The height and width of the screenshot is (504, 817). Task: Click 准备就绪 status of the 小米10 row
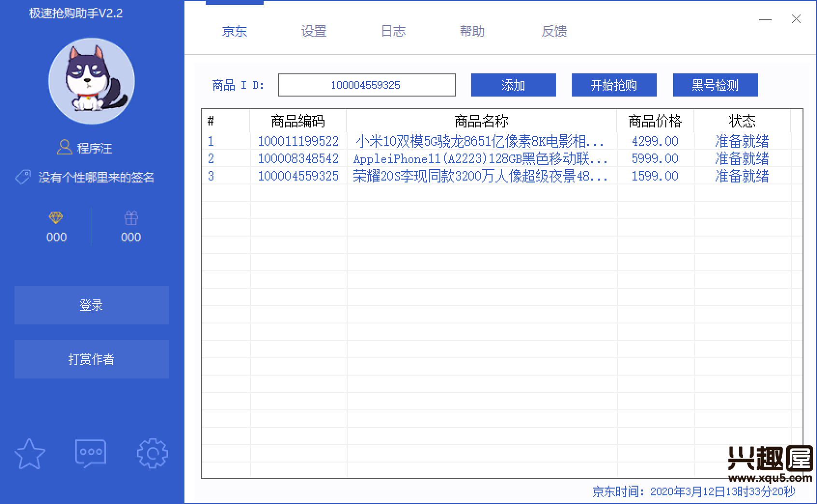tap(742, 141)
